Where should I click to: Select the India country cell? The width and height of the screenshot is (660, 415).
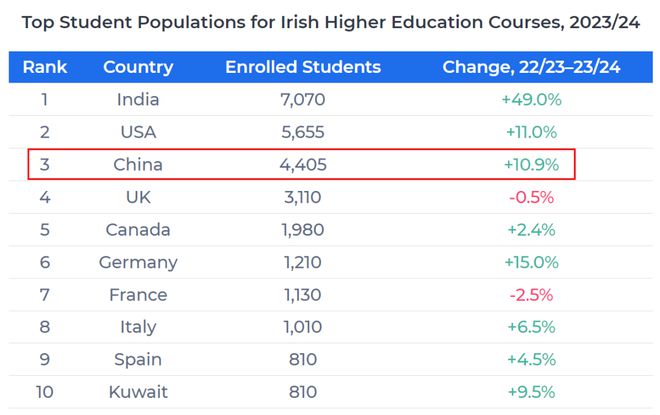(x=138, y=100)
